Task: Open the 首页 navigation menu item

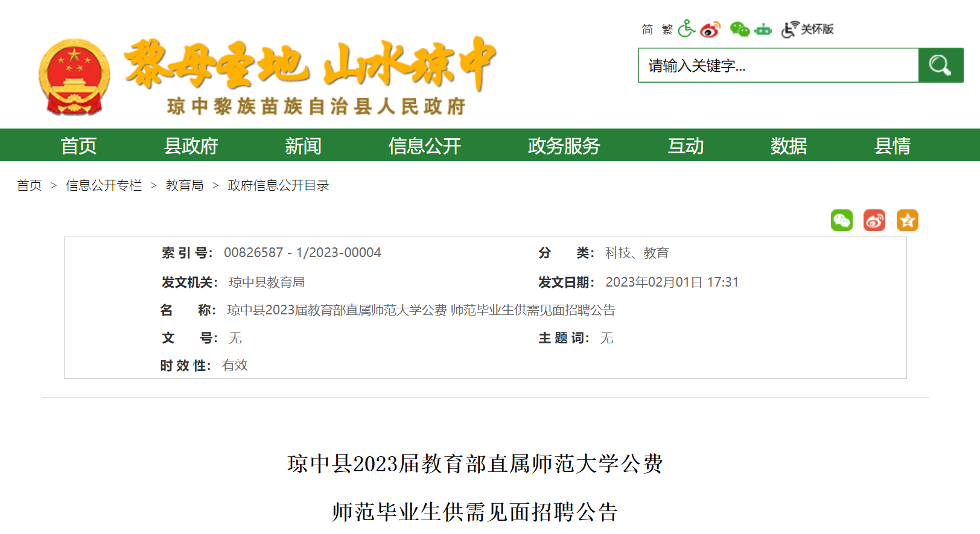Action: (x=78, y=145)
